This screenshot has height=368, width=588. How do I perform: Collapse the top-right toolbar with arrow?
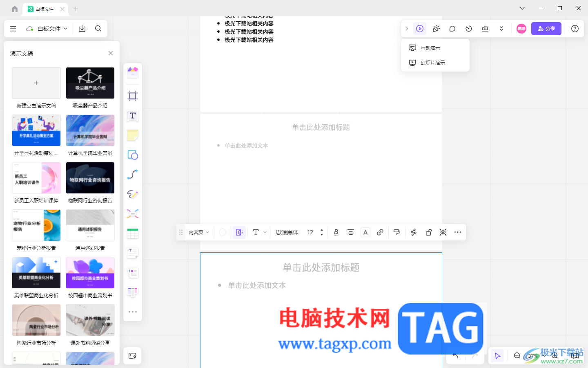pos(407,29)
